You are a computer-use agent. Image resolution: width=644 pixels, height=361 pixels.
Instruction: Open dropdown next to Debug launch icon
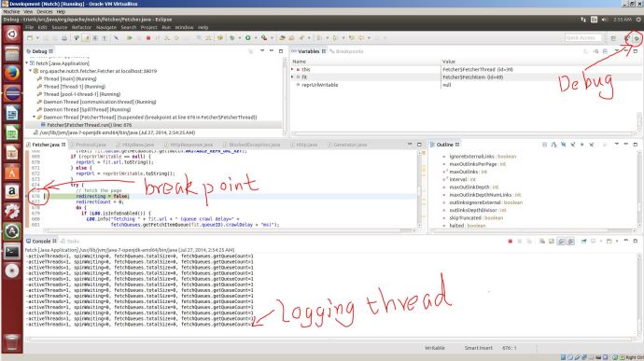coord(239,38)
